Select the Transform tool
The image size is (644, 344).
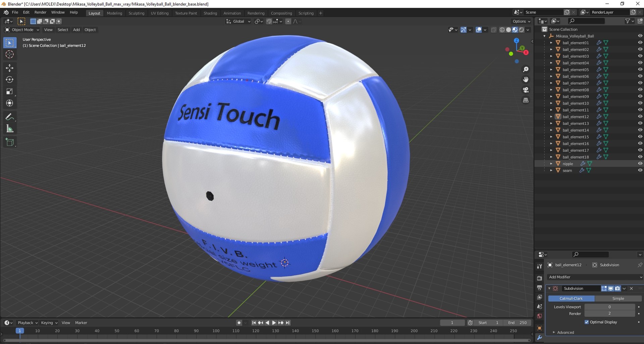pyautogui.click(x=9, y=103)
